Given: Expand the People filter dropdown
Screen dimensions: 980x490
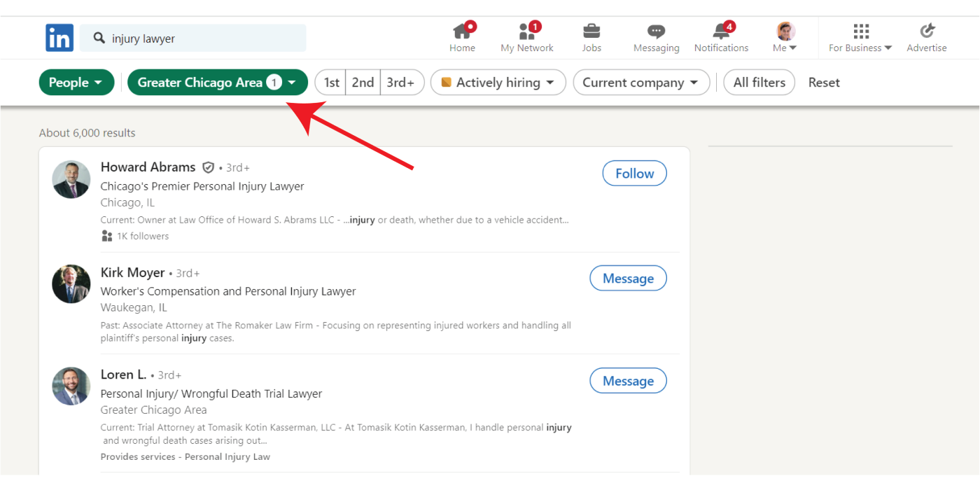Looking at the screenshot, I should pyautogui.click(x=76, y=83).
